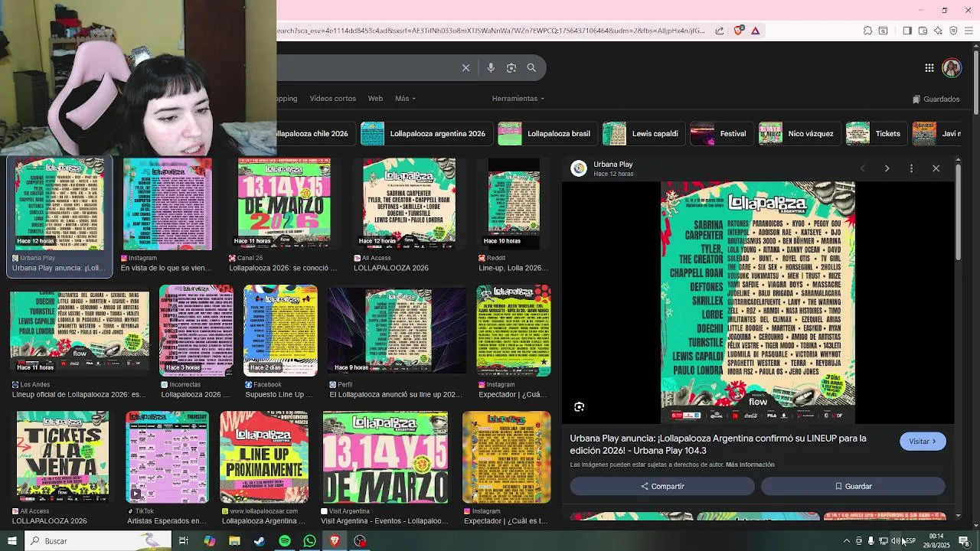Open Steam from the taskbar
Image resolution: width=980 pixels, height=551 pixels.
click(x=260, y=541)
